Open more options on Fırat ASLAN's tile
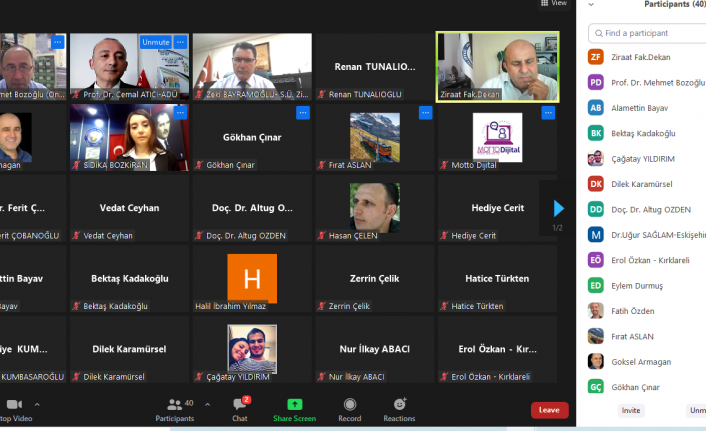This screenshot has height=431, width=706. pos(425,113)
